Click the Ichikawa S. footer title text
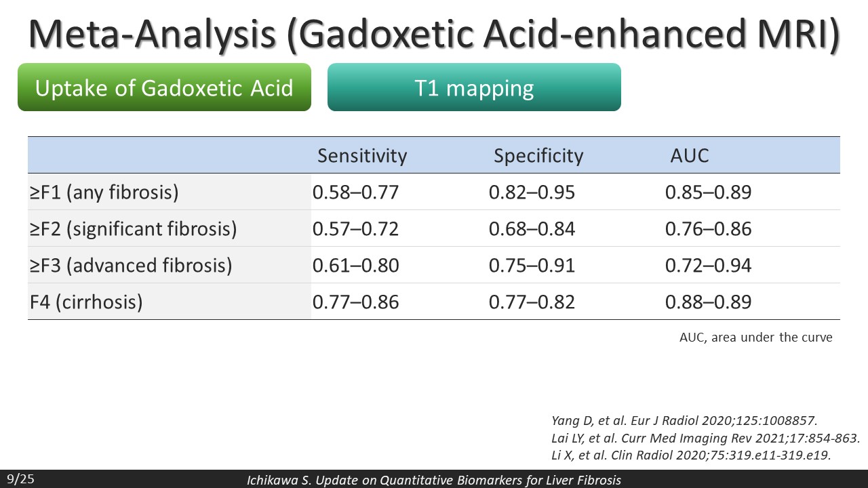This screenshot has height=488, width=868. point(433,480)
